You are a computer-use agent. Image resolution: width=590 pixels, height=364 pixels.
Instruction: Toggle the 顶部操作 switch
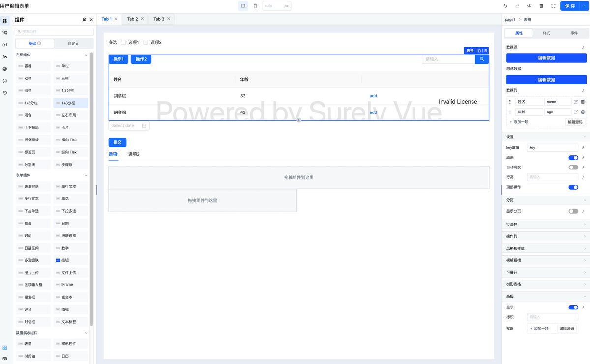pyautogui.click(x=573, y=187)
